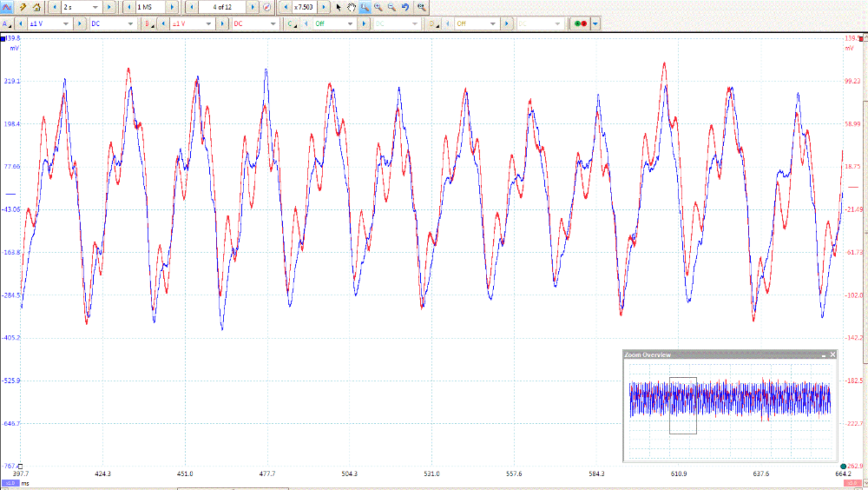Click the home icon in the toolbar
Image resolution: width=868 pixels, height=490 pixels.
tap(36, 6)
